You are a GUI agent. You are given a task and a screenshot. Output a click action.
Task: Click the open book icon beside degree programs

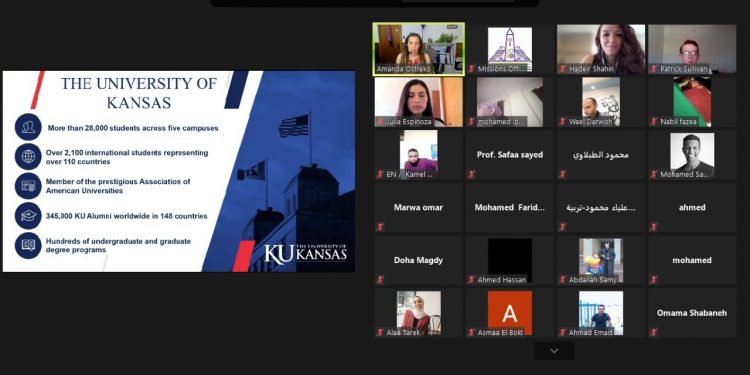tap(28, 245)
